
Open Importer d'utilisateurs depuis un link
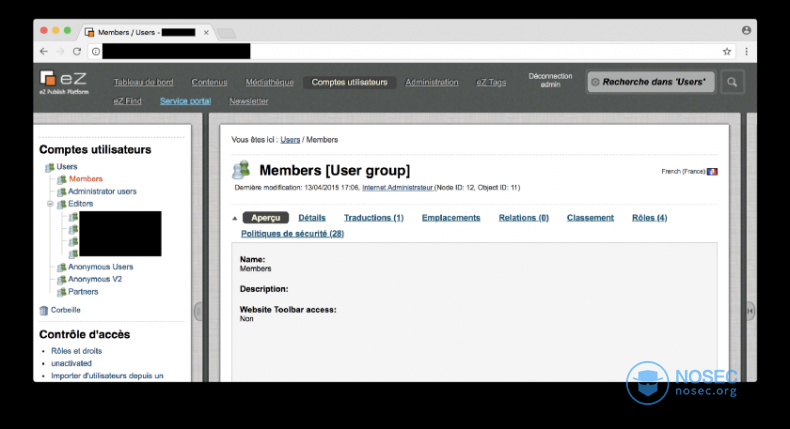point(107,376)
